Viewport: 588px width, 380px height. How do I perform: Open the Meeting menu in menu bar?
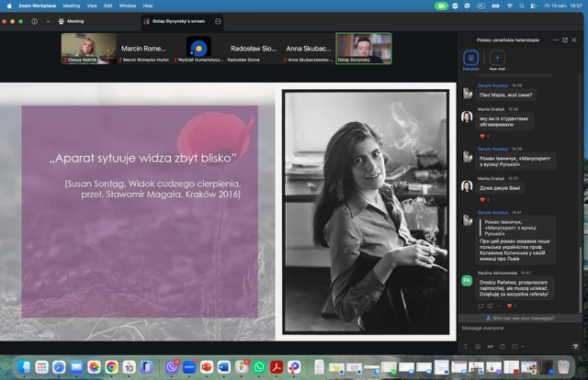(x=71, y=6)
